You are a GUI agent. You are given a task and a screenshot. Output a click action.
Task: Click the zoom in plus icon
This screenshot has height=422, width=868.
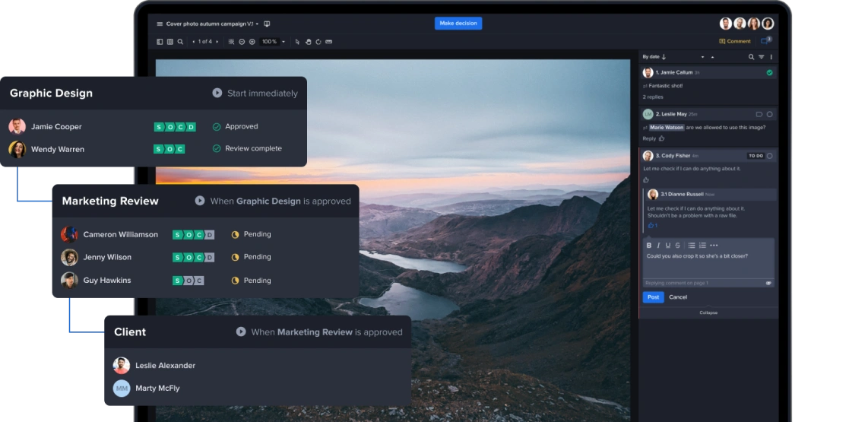[252, 42]
